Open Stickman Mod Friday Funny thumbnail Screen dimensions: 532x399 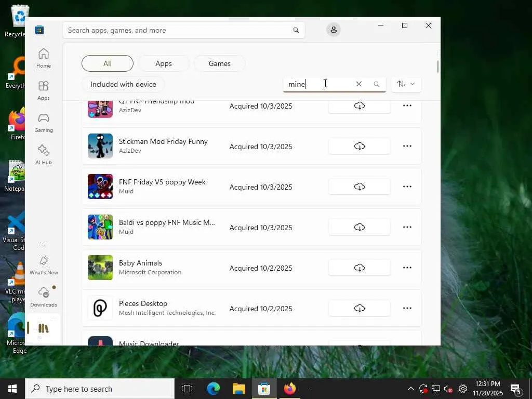(100, 146)
